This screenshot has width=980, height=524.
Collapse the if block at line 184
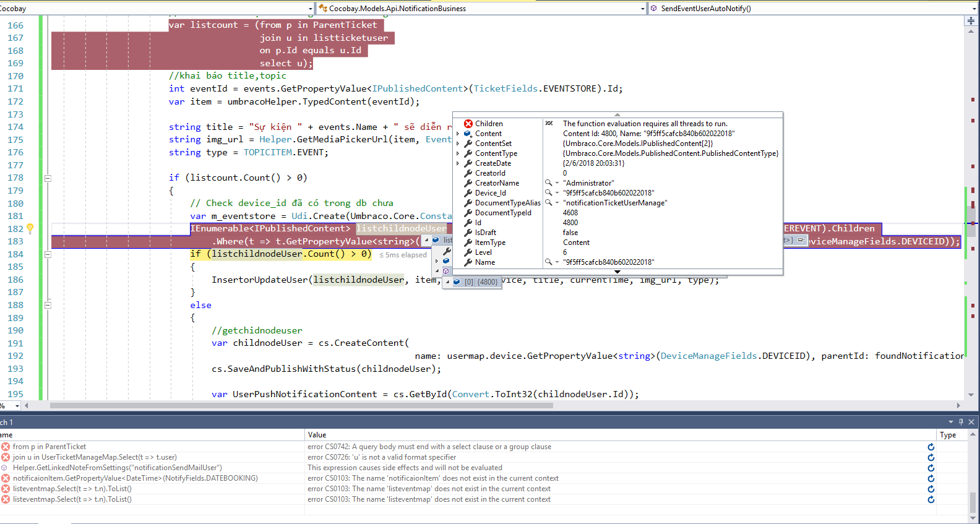coord(48,254)
